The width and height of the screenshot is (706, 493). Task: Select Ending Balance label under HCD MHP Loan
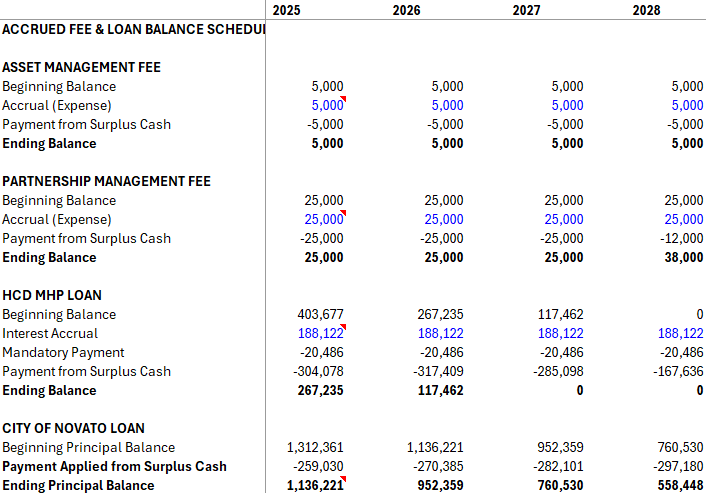(49, 390)
